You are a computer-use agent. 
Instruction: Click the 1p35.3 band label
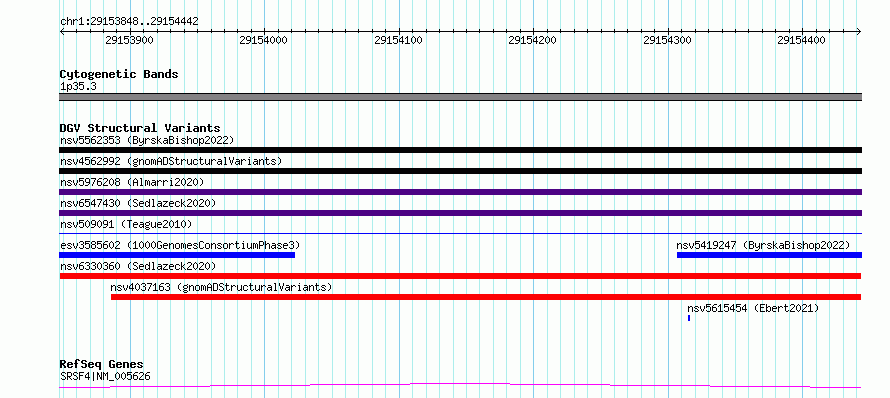coord(78,87)
